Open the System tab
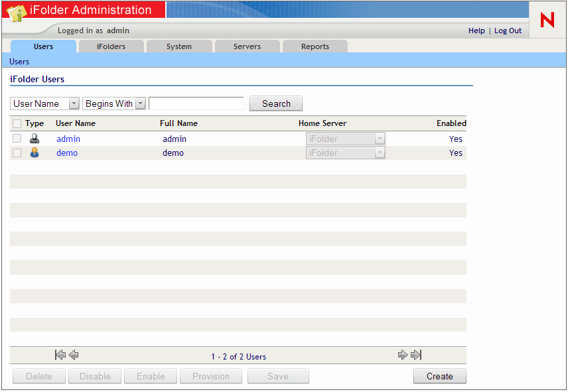Screen dimensions: 568x392 coord(179,46)
